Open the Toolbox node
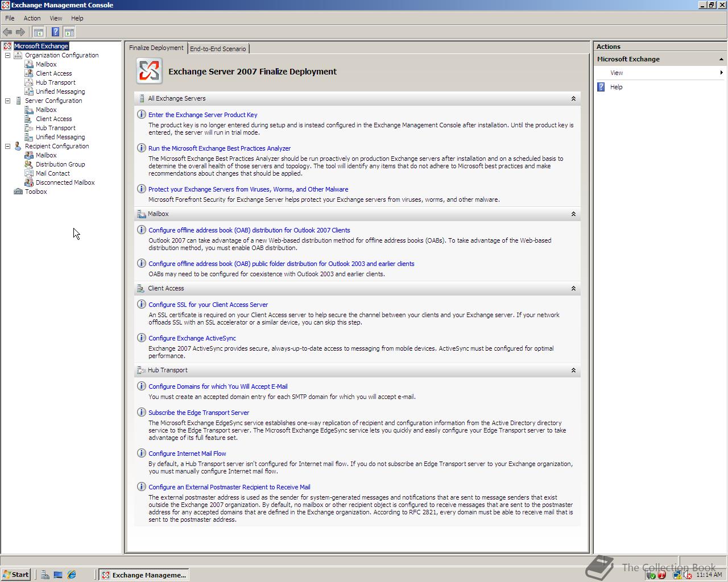The width and height of the screenshot is (728, 582). [x=36, y=192]
